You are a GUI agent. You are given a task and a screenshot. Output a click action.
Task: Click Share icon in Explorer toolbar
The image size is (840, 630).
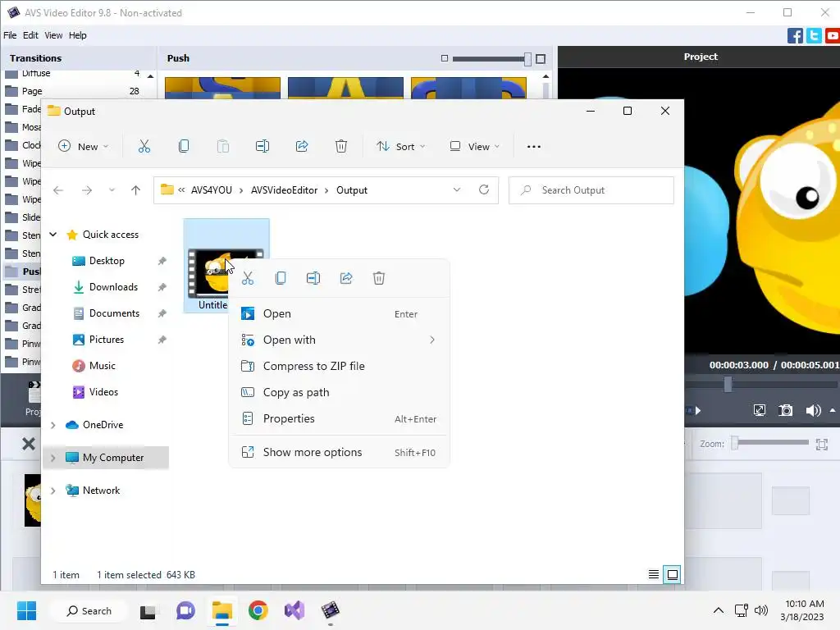(x=302, y=146)
